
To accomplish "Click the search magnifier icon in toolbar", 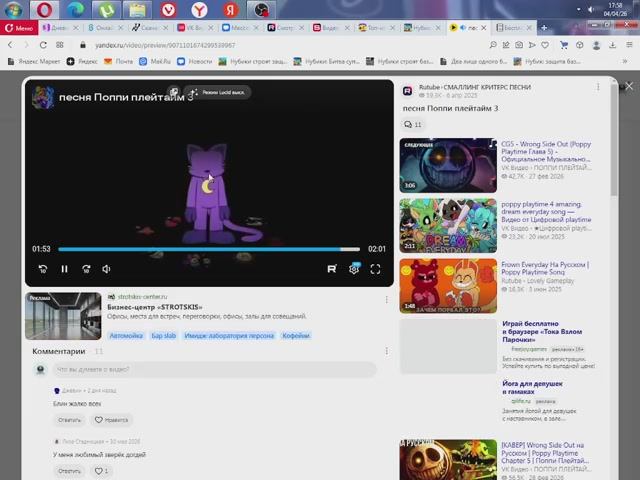I will [x=493, y=45].
